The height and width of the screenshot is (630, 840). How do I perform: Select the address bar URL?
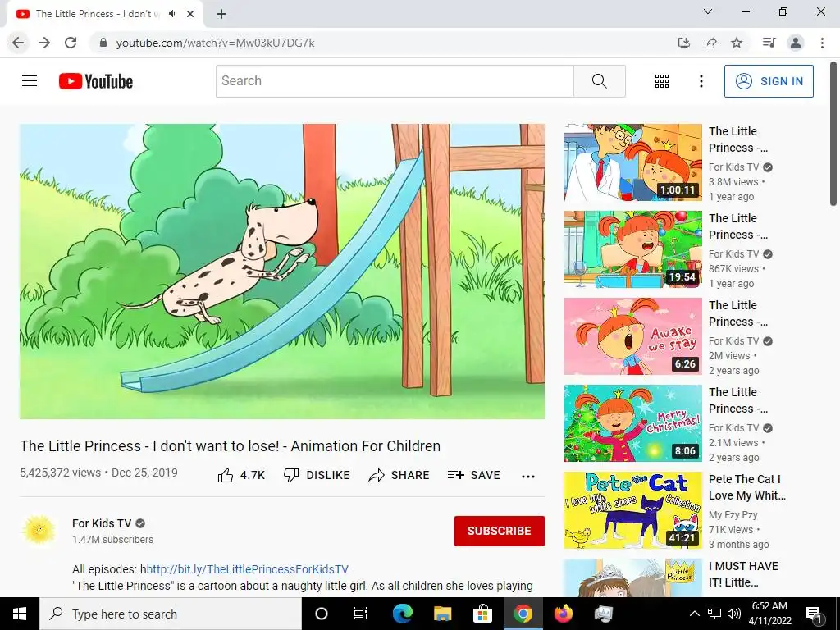click(216, 43)
